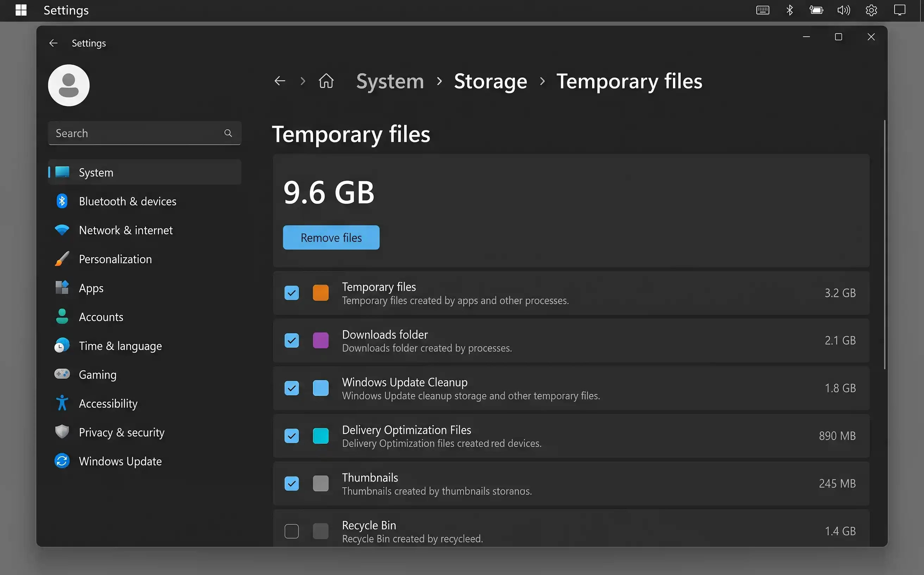Click the light blue Windows Update Cleanup square
924x575 pixels.
[321, 388]
